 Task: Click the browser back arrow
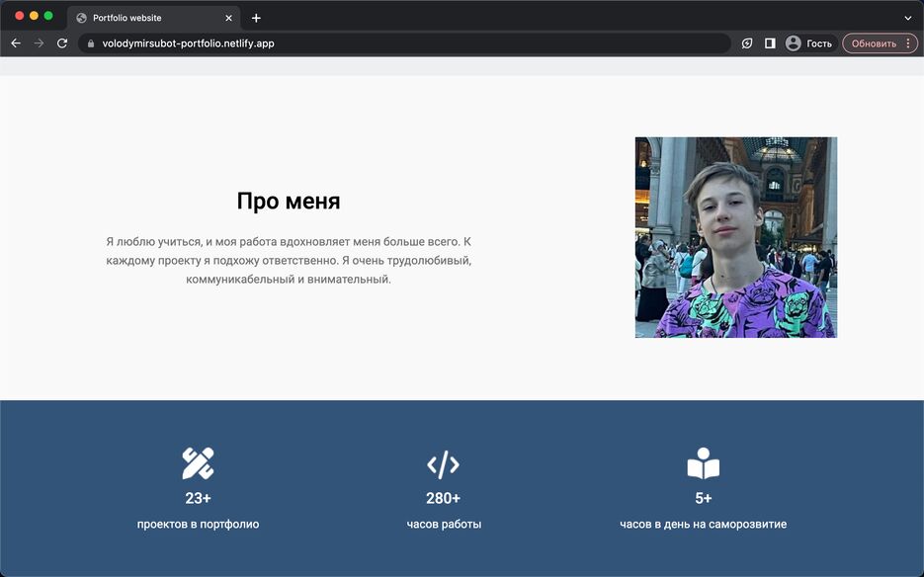click(x=15, y=42)
